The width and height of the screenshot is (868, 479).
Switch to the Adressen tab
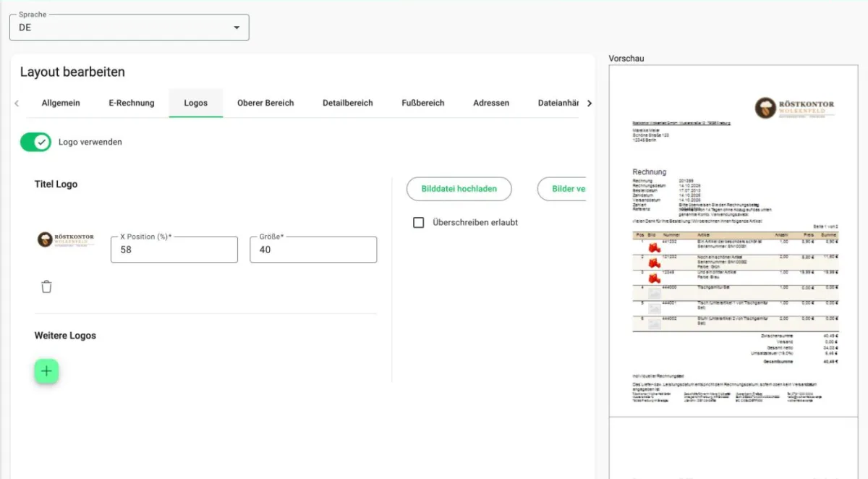[x=491, y=103]
